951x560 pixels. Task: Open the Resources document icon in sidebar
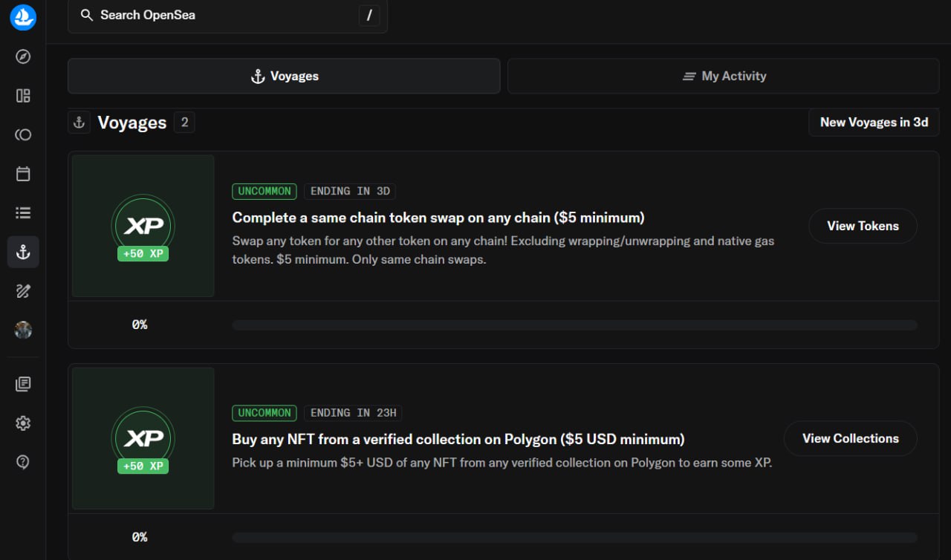coord(23,384)
